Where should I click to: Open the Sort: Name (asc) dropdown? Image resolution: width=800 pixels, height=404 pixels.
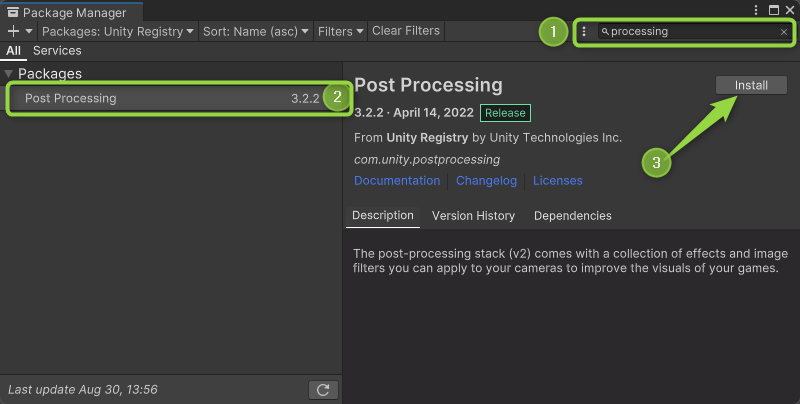(256, 31)
